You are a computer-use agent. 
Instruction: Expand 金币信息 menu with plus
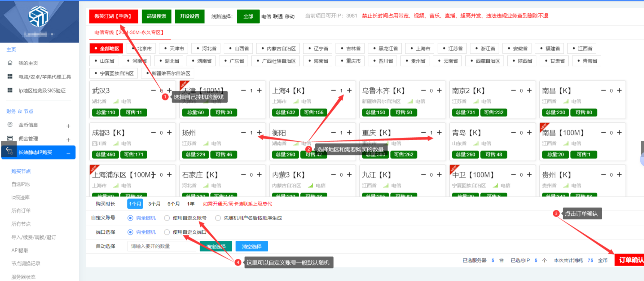68,126
